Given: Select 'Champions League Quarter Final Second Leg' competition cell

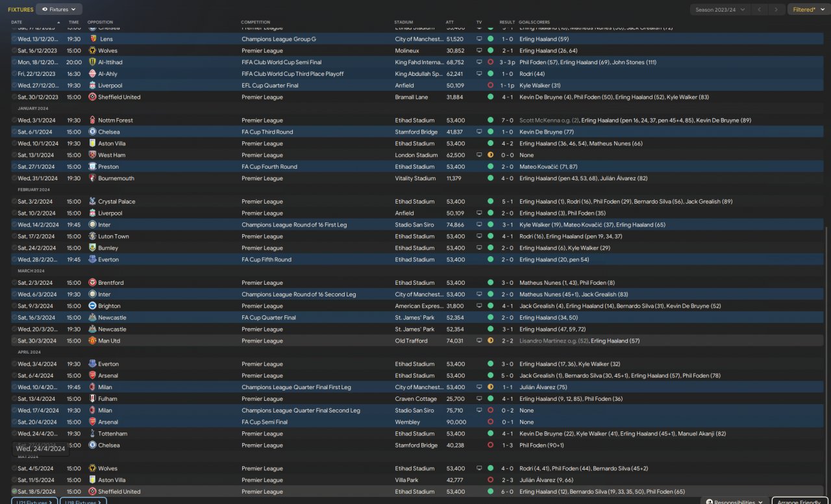Looking at the screenshot, I should click(301, 411).
